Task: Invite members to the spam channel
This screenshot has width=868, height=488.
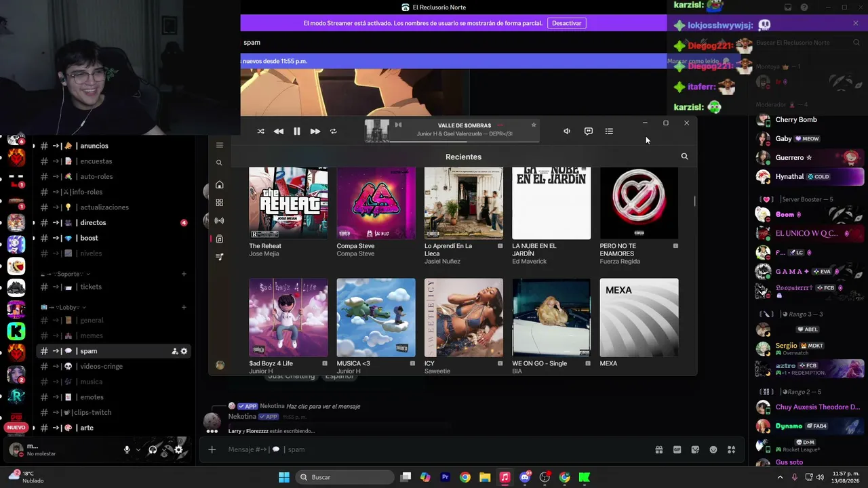Action: (174, 351)
